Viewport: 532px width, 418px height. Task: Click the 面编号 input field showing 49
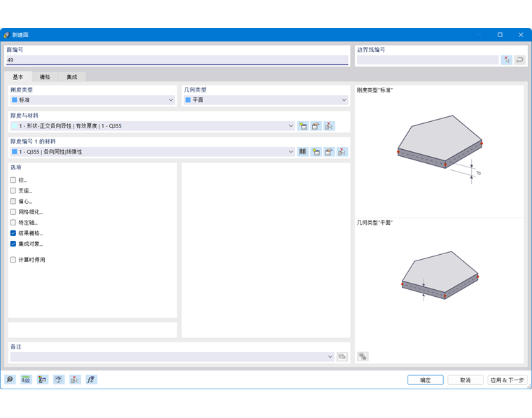[x=177, y=60]
